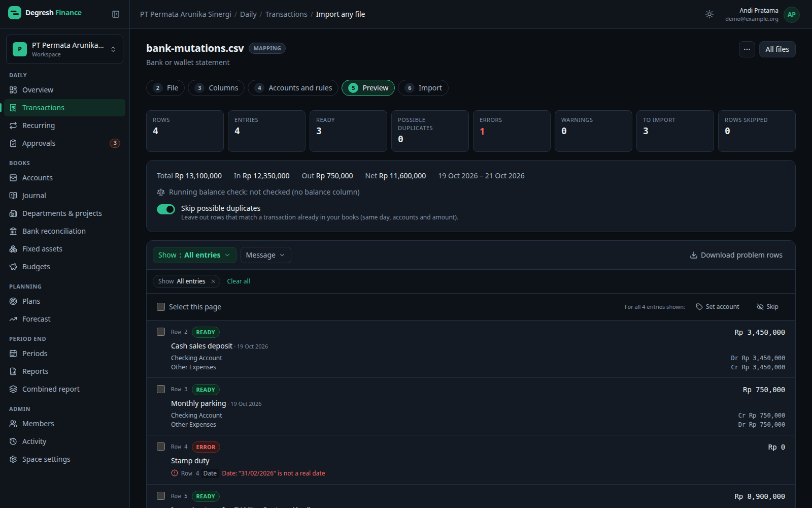
Task: Open Accounts in the Books section
Action: pyautogui.click(x=64, y=178)
